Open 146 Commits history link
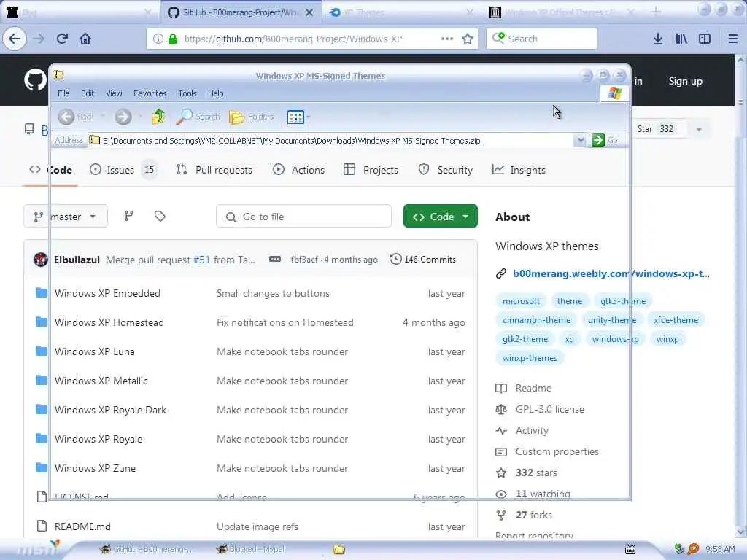Viewport: 747px width, 560px height. click(423, 260)
